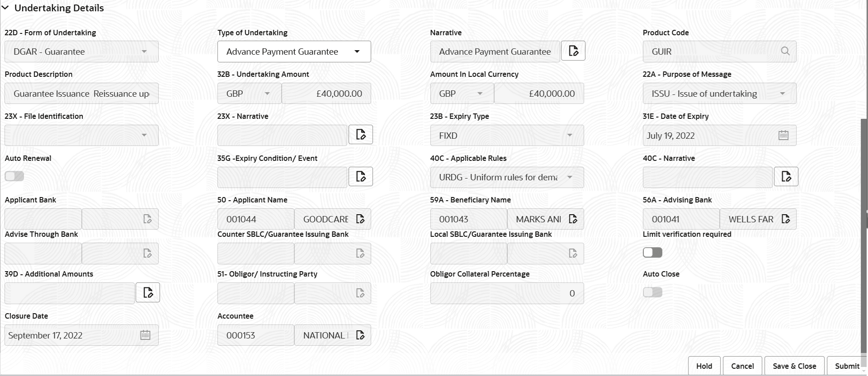The width and height of the screenshot is (868, 376).
Task: Click the Submit button
Action: point(846,366)
